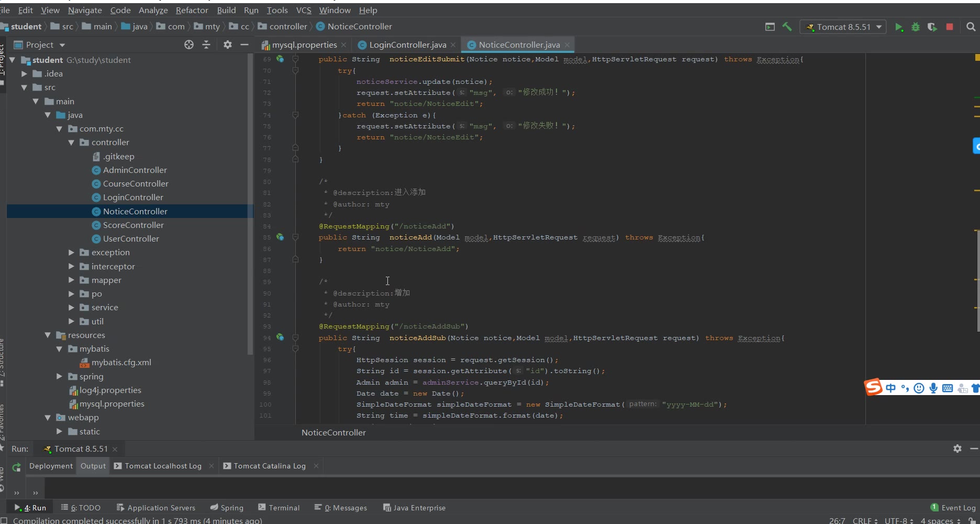Open the Project view dropdown
Screen dimensions: 980x524
point(62,45)
